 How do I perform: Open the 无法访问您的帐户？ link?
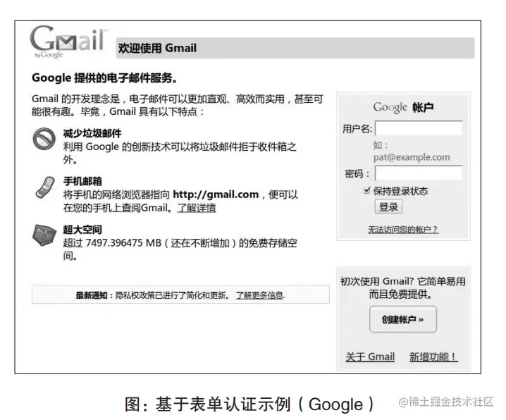(x=403, y=229)
